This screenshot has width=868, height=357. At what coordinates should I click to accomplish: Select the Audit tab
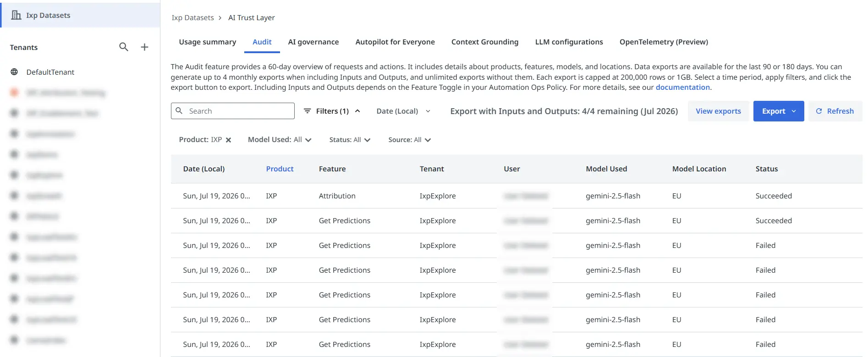[262, 42]
